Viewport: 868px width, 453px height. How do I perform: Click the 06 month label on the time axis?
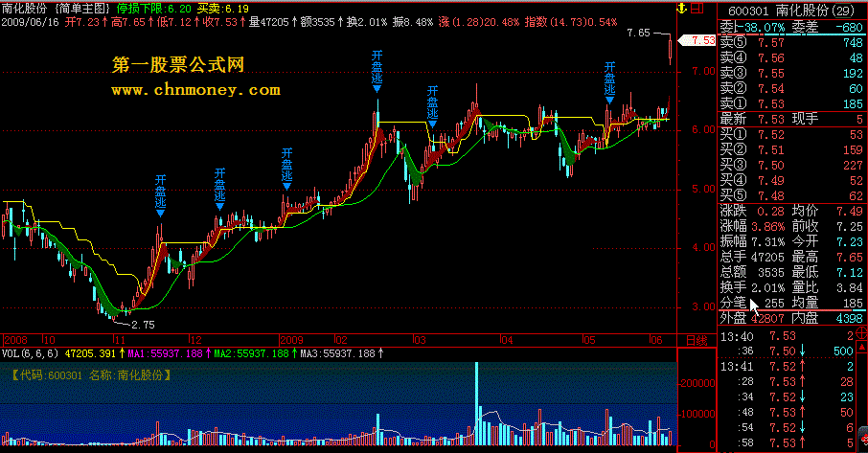click(x=655, y=340)
